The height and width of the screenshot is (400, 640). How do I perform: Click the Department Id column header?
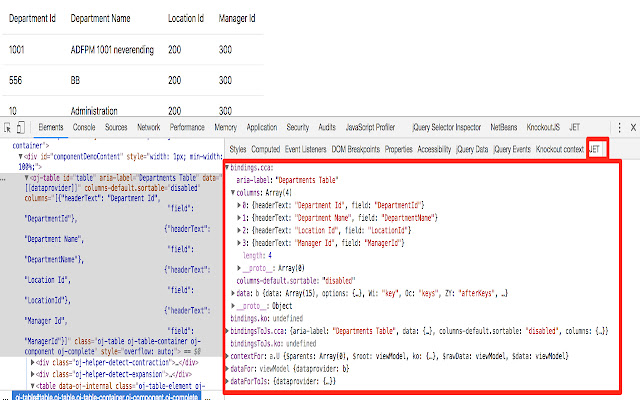[32, 18]
